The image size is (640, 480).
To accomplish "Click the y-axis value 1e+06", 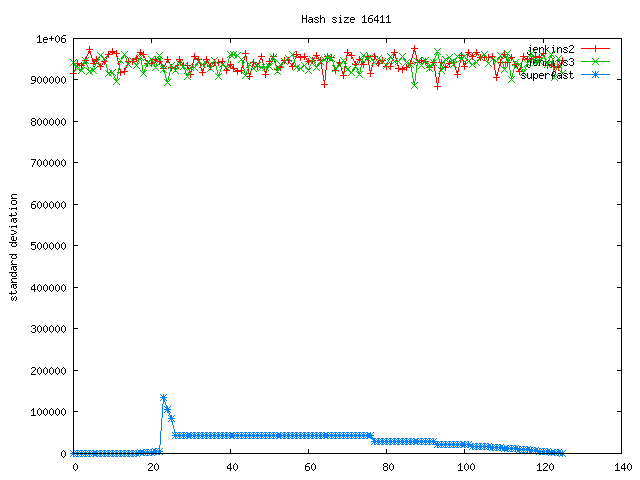I will point(51,39).
